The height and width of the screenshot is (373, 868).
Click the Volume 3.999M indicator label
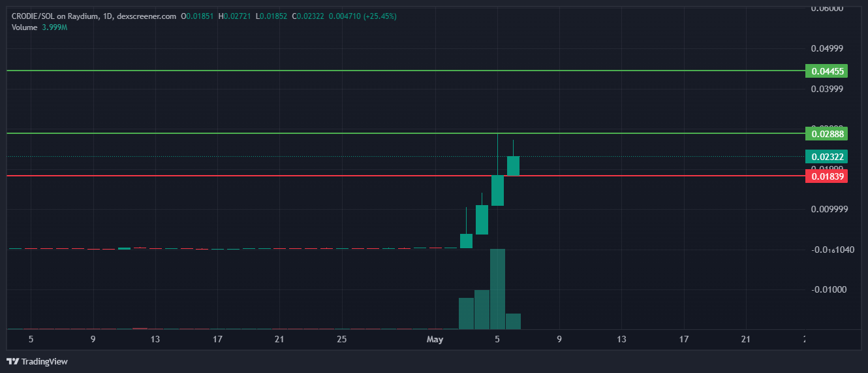[39, 27]
